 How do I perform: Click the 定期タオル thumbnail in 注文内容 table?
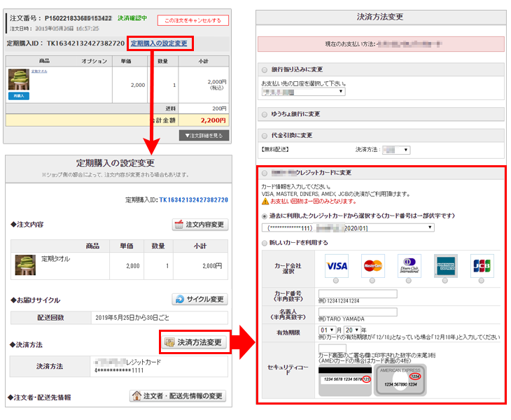pyautogui.click(x=25, y=265)
